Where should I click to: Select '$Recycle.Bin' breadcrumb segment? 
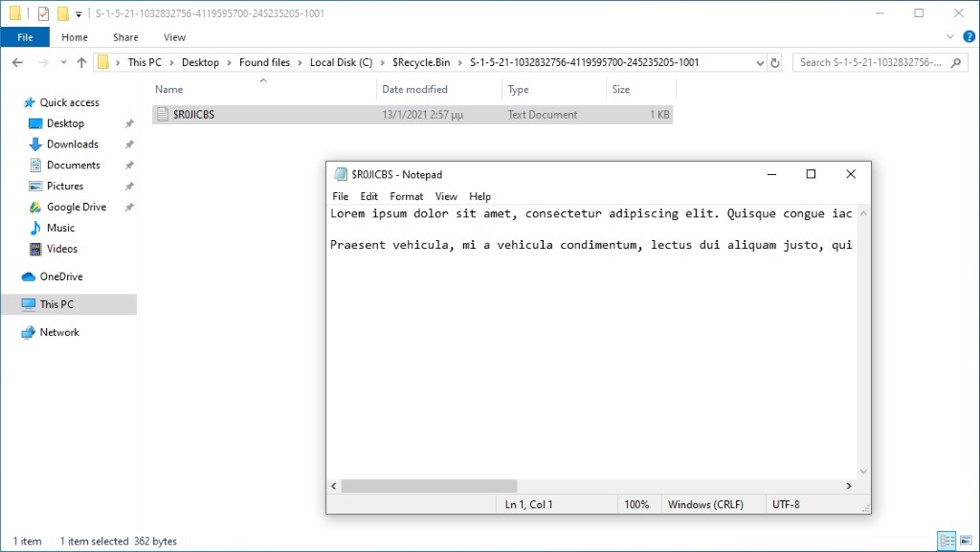pyautogui.click(x=421, y=62)
